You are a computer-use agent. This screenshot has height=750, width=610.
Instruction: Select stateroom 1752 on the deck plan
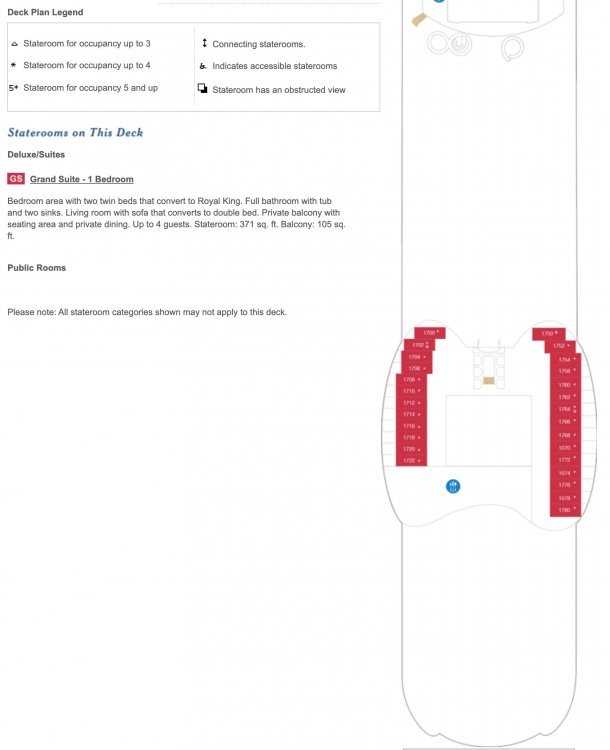[560, 346]
